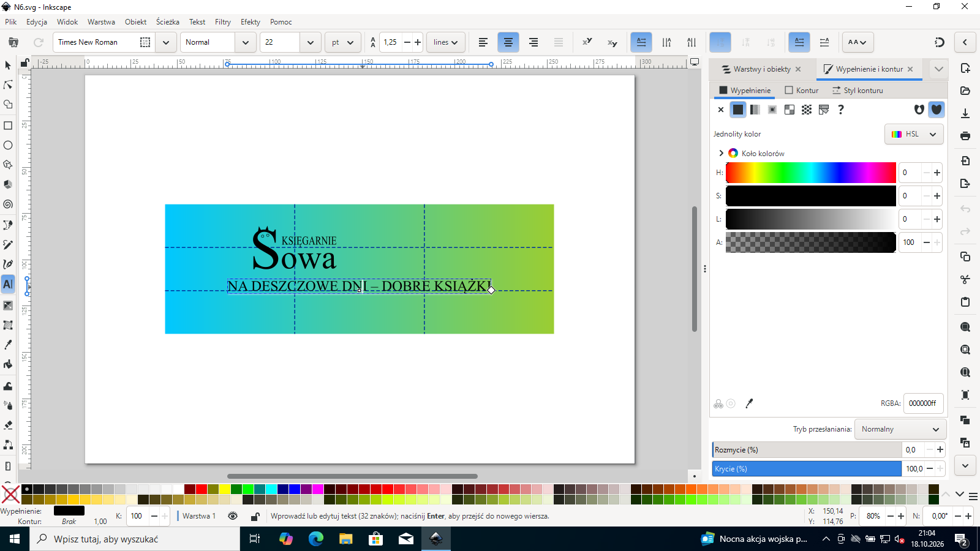The image size is (980, 551).
Task: Toggle left text alignment
Action: point(483,42)
